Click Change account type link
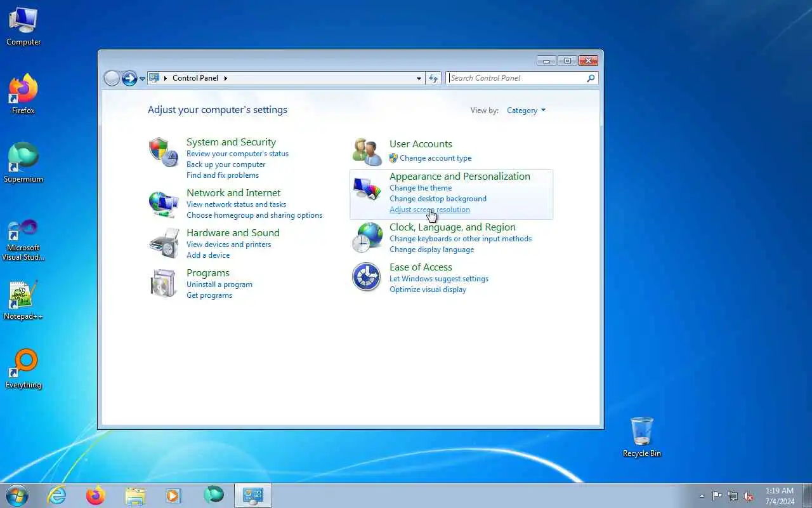812x508 pixels. tap(435, 158)
